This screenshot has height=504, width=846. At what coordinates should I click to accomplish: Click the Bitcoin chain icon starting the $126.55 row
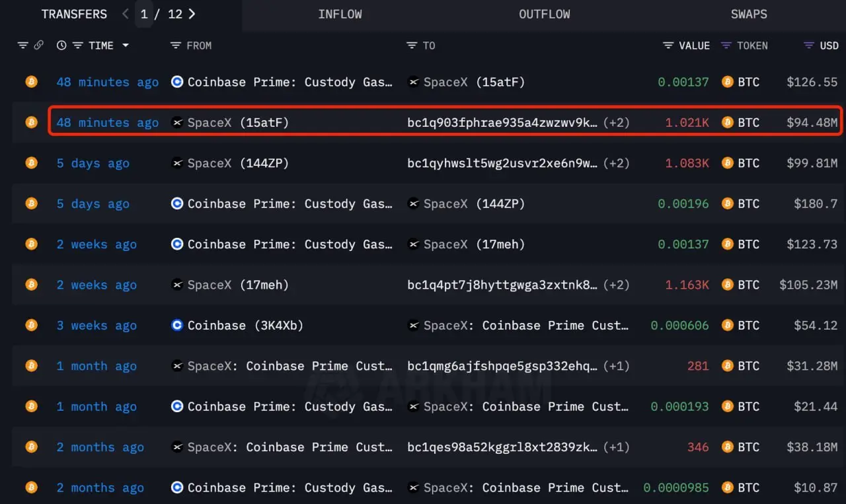[31, 82]
